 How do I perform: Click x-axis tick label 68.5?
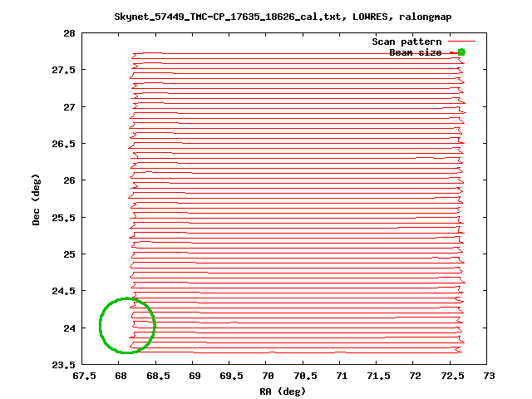tap(158, 376)
